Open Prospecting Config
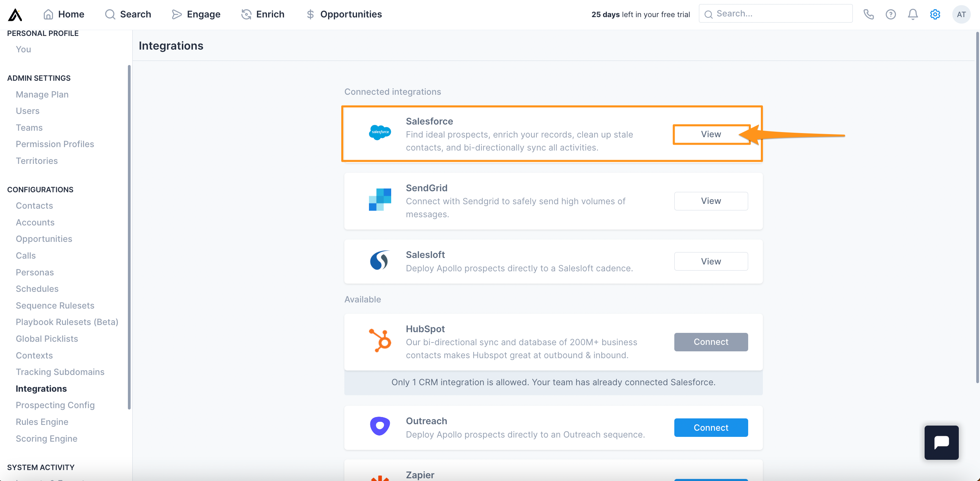This screenshot has width=980, height=481. tap(55, 405)
